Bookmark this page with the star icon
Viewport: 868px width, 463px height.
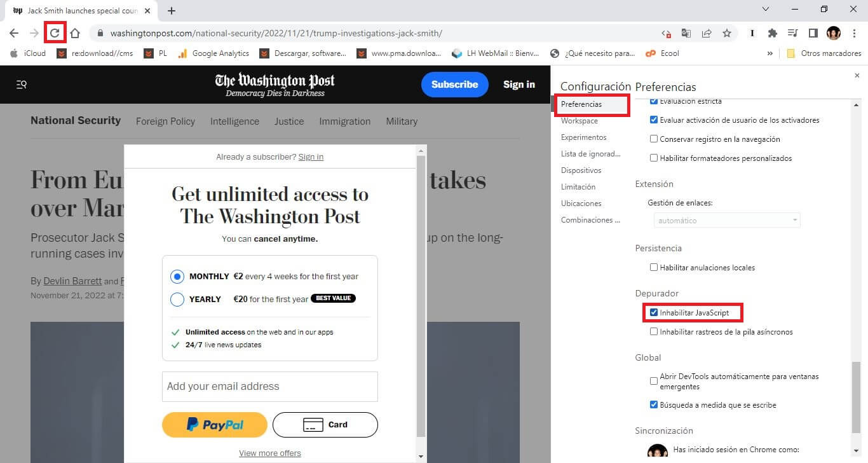(727, 33)
